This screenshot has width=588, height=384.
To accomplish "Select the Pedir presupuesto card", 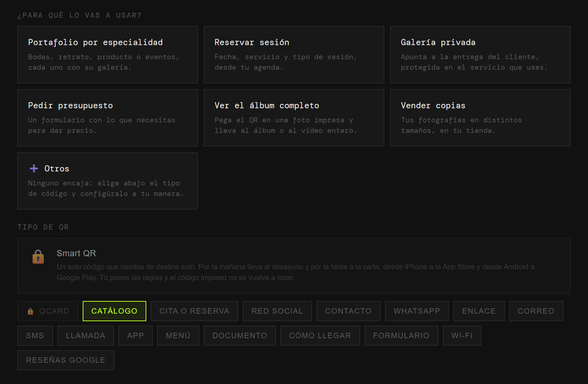I will pos(108,118).
